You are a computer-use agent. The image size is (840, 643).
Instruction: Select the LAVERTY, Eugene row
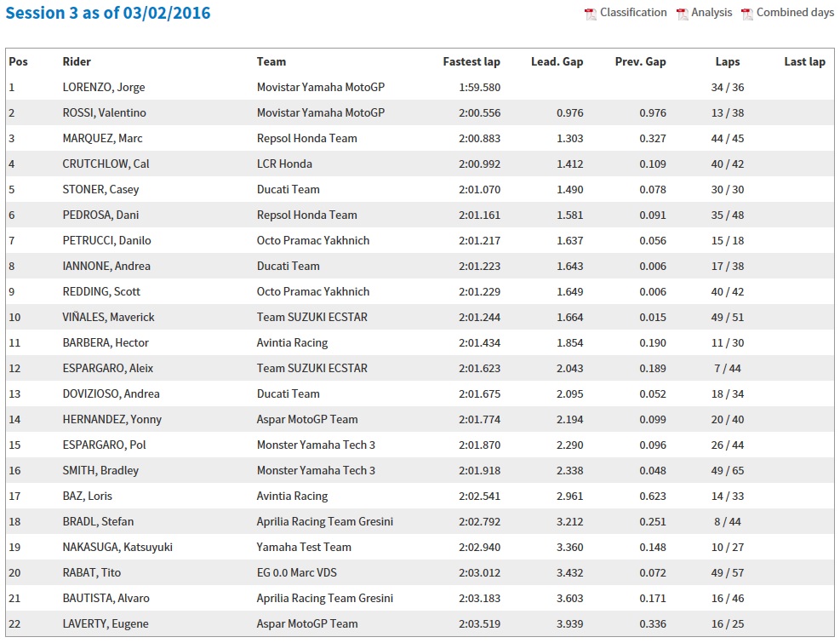tap(420, 623)
